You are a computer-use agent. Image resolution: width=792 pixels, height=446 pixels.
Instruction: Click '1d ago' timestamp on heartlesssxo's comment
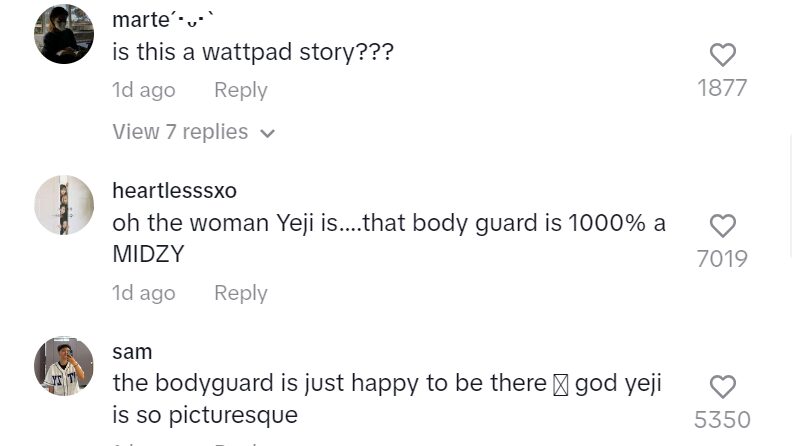[143, 293]
